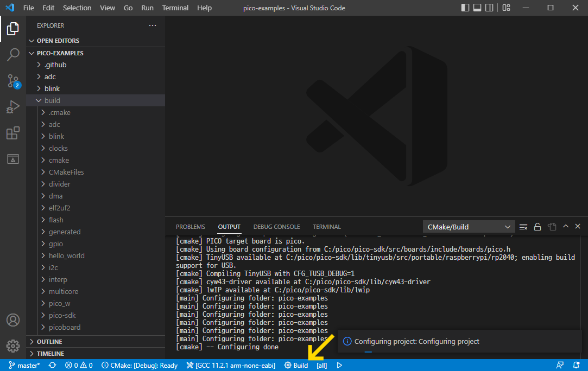Click the Configuring project notification

[x=460, y=341]
